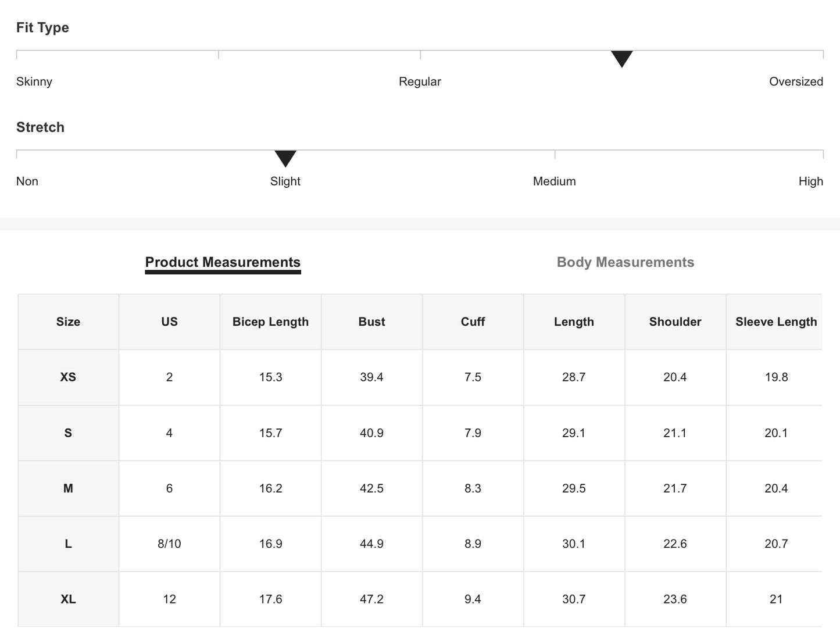Click the Fit Type slider marker

[621, 58]
